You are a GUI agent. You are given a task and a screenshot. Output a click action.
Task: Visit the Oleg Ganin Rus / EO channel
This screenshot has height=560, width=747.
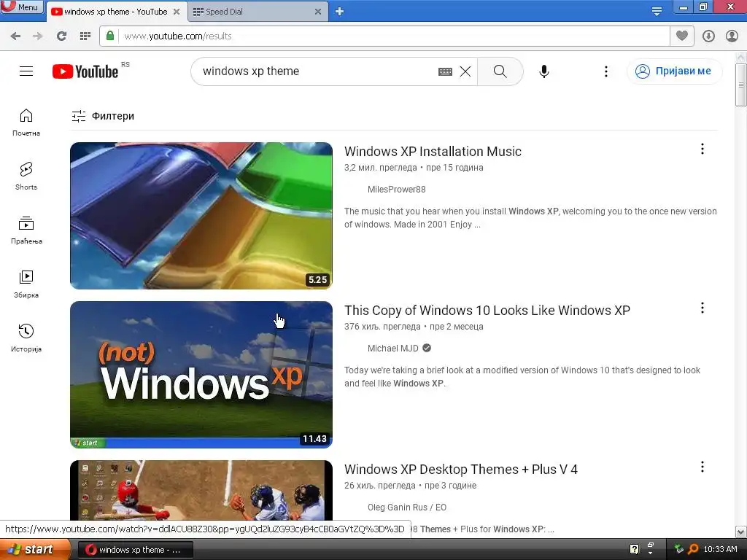click(407, 507)
